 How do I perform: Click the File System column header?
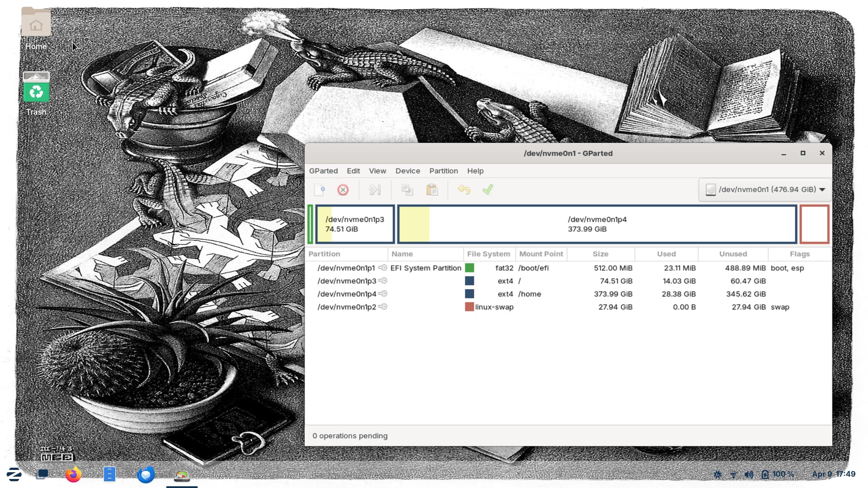pyautogui.click(x=489, y=254)
